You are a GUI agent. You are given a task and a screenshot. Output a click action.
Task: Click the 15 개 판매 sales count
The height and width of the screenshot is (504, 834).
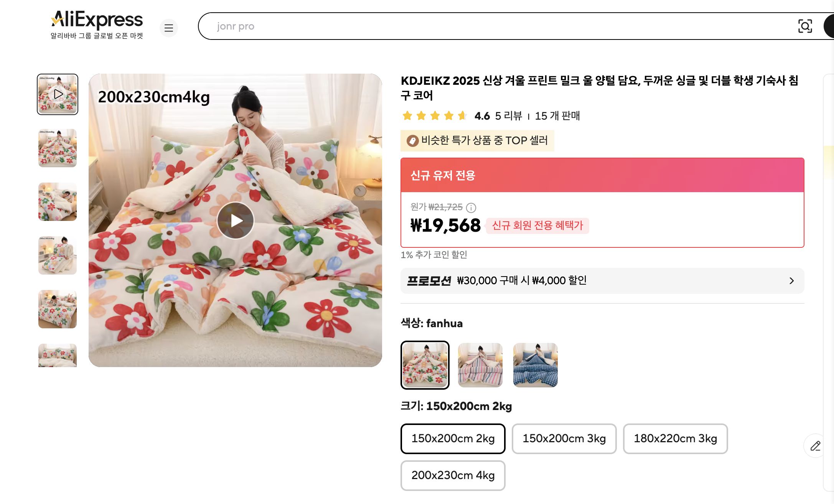(557, 116)
